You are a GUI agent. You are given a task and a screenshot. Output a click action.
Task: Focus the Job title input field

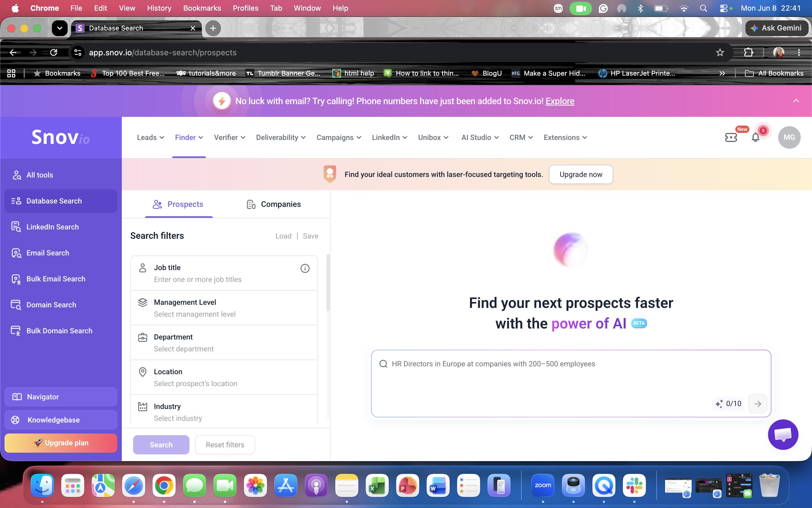coord(224,273)
